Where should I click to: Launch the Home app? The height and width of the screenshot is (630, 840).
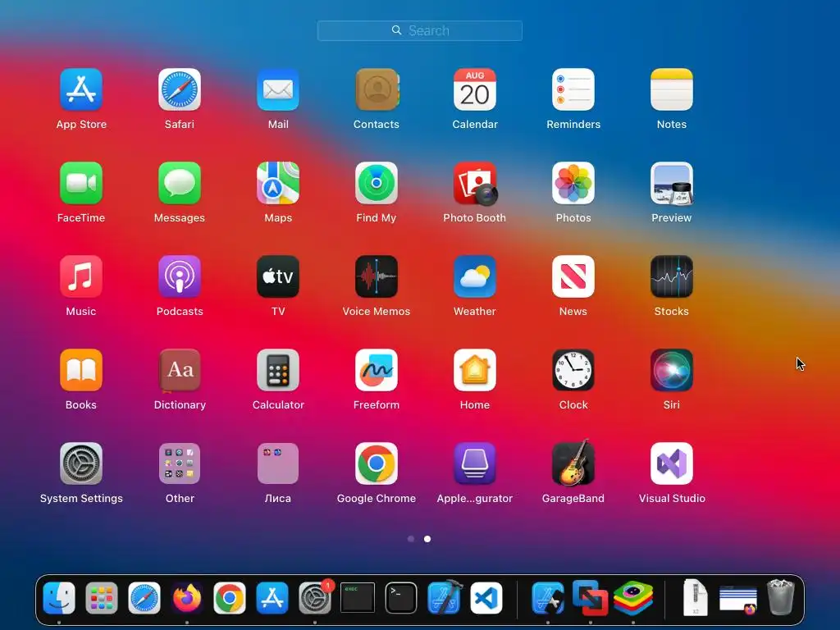475,370
